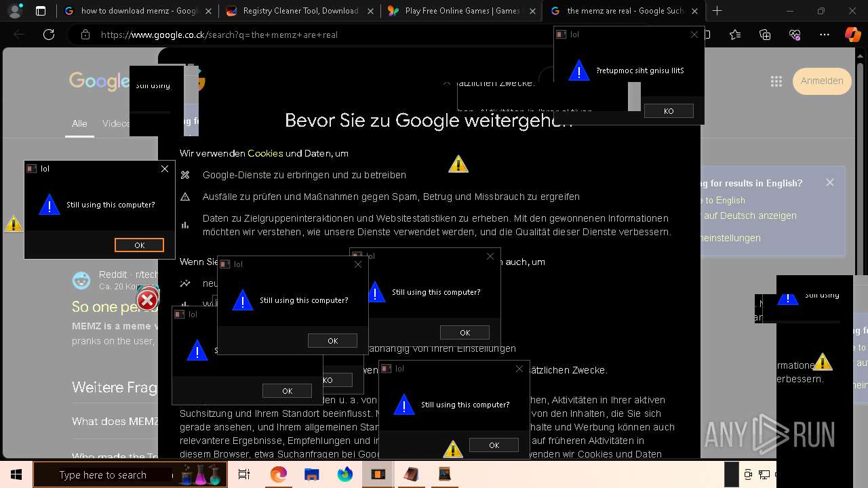This screenshot has height=488, width=868.
Task: Go back to the previous page
Action: tap(19, 35)
